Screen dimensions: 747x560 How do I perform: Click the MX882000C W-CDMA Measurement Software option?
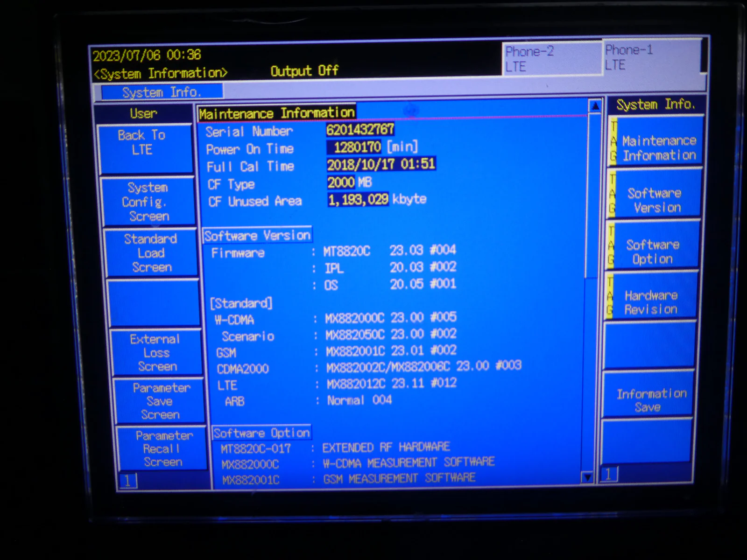pyautogui.click(x=358, y=463)
